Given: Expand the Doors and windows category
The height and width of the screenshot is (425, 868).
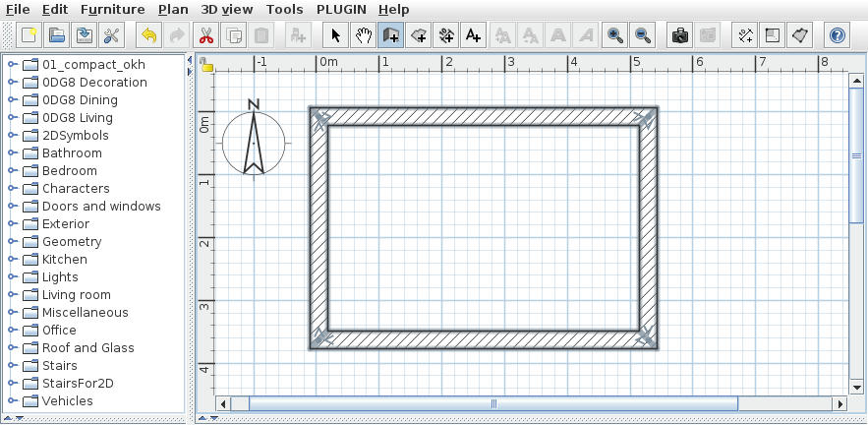Looking at the screenshot, I should (x=12, y=207).
